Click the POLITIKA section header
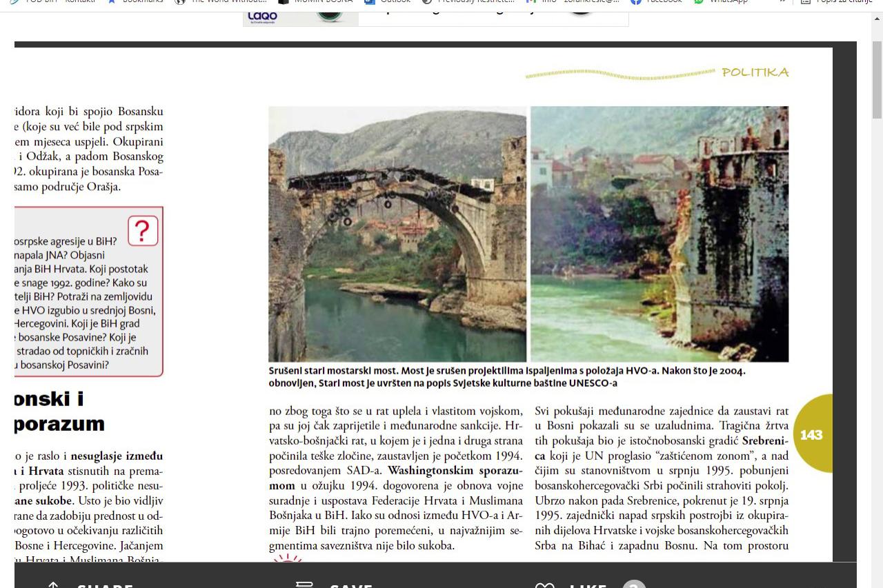Image resolution: width=883 pixels, height=588 pixels. click(755, 72)
